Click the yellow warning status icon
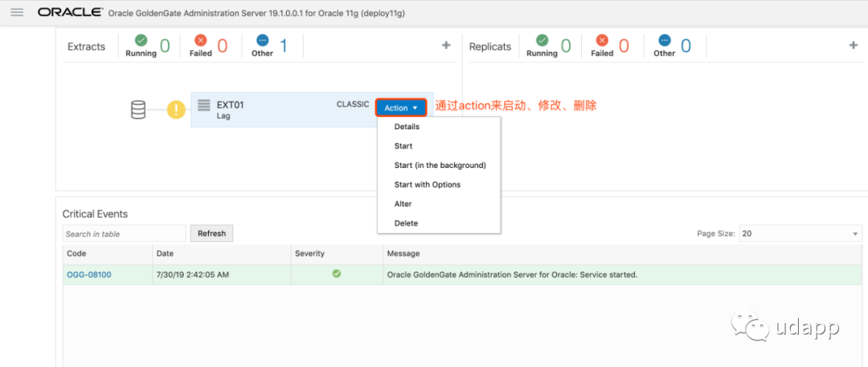The height and width of the screenshot is (367, 868). click(176, 110)
